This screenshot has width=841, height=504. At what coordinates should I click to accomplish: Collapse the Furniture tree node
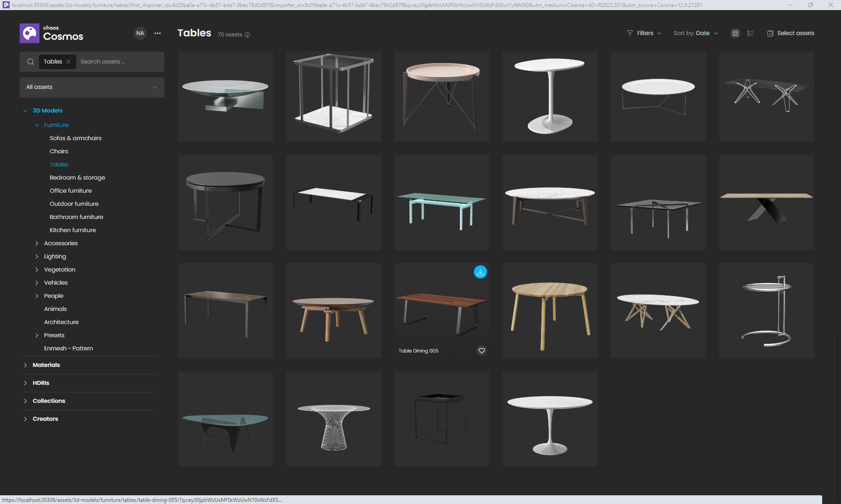(37, 125)
